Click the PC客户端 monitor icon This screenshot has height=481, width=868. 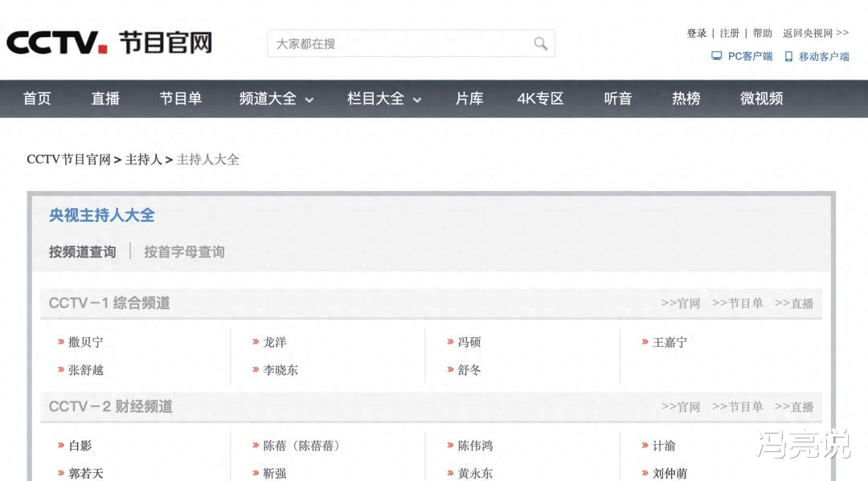[716, 56]
